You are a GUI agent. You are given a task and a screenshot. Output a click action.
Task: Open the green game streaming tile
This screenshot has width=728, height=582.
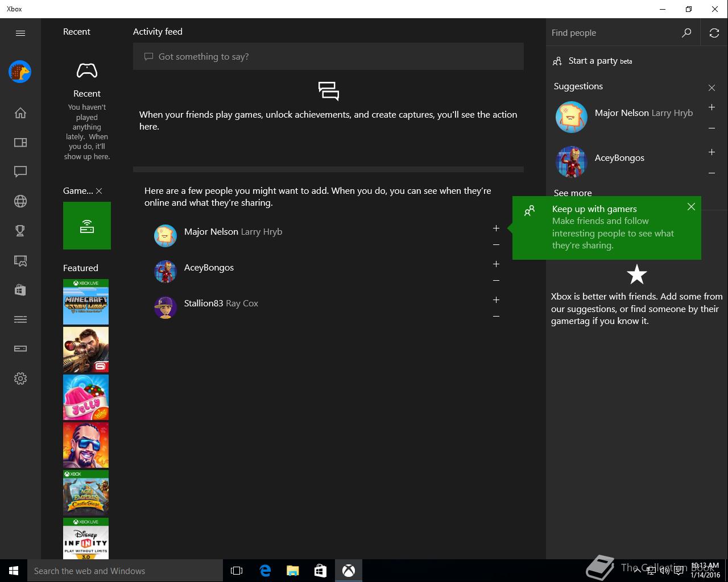(87, 226)
